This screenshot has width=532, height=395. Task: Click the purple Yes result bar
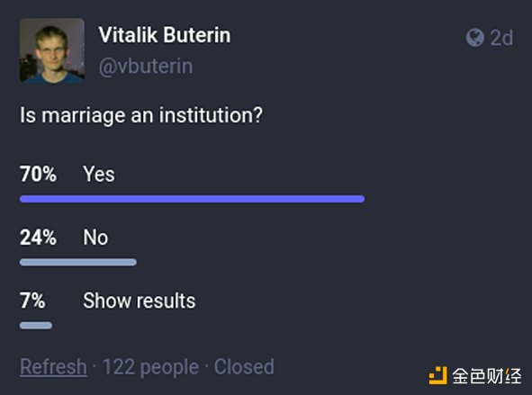point(192,199)
